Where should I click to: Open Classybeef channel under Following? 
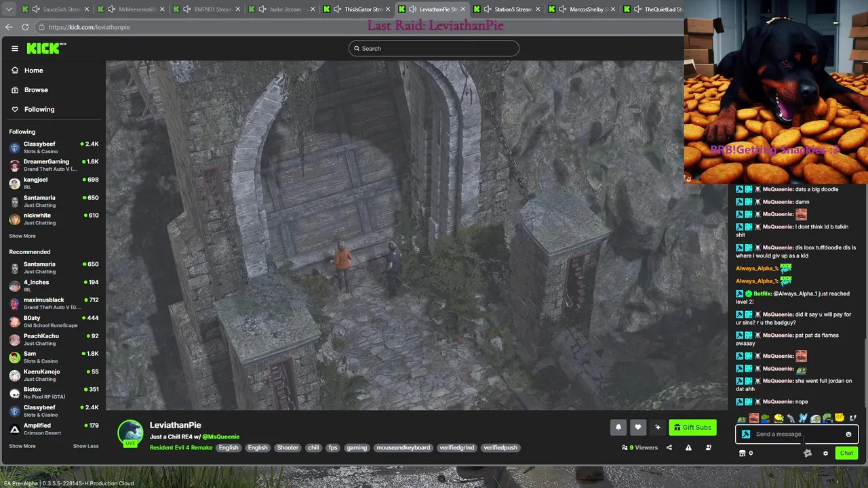pyautogui.click(x=54, y=147)
